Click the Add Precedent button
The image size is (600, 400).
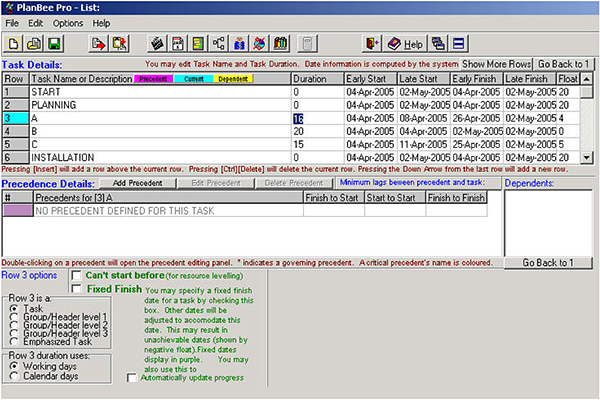point(138,183)
